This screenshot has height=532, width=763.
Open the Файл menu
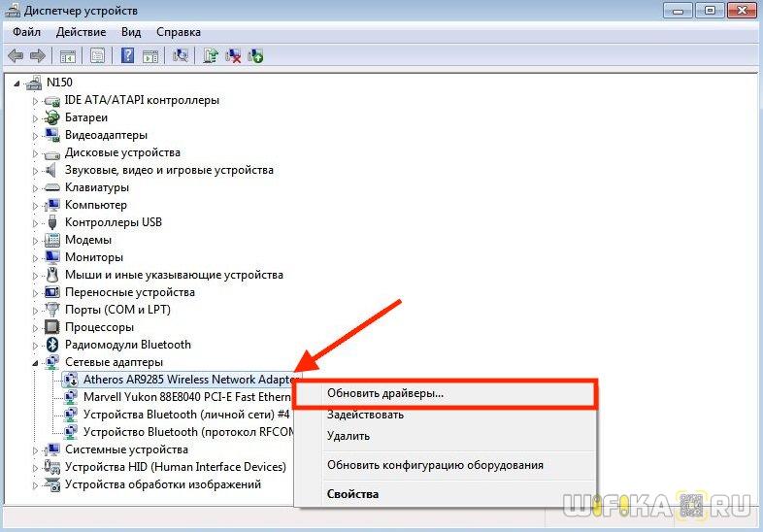pos(26,32)
